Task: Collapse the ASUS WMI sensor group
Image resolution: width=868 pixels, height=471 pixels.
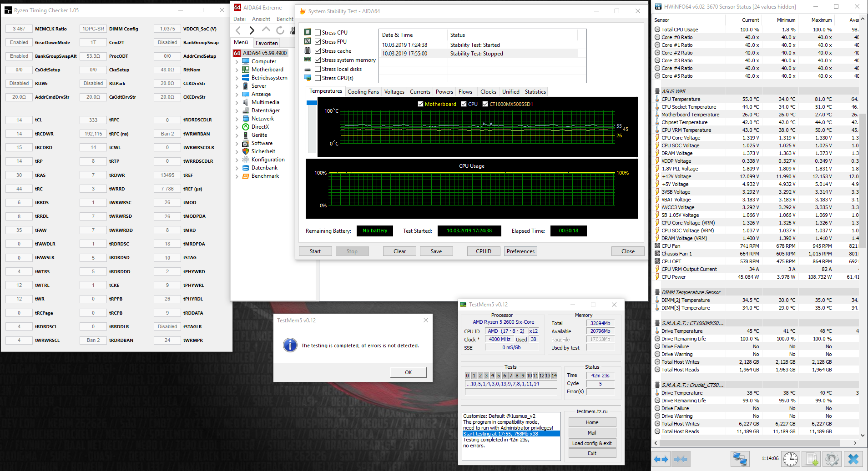Action: tap(657, 91)
